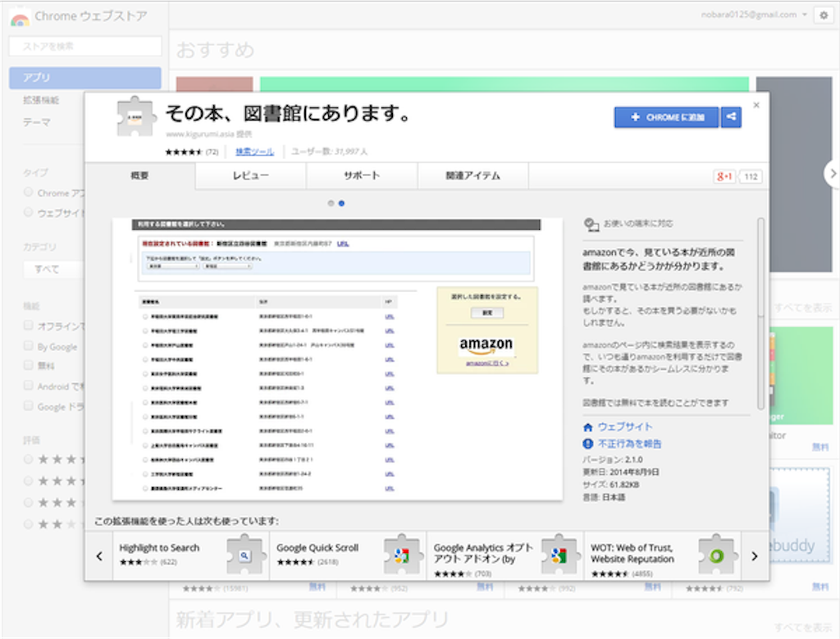Viewport: 840px width, 639px height.
Task: Click the share icon button
Action: click(x=731, y=116)
